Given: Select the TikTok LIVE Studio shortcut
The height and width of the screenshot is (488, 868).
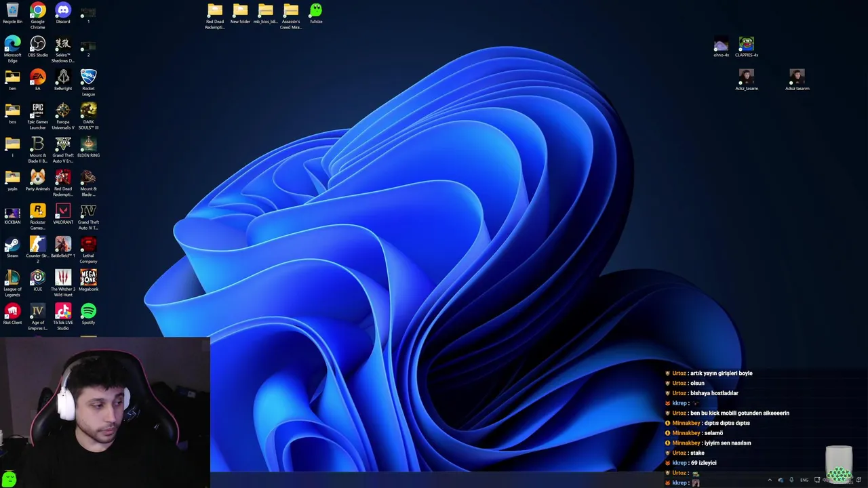Looking at the screenshot, I should (63, 317).
